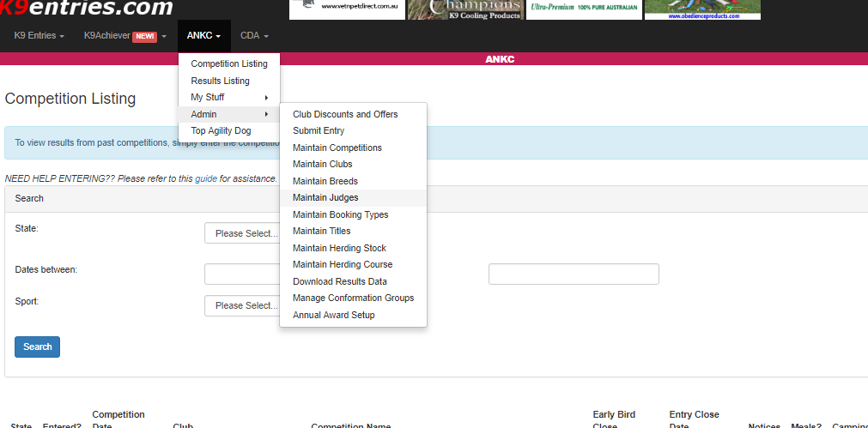Expand the My Stuff submenu

[229, 97]
